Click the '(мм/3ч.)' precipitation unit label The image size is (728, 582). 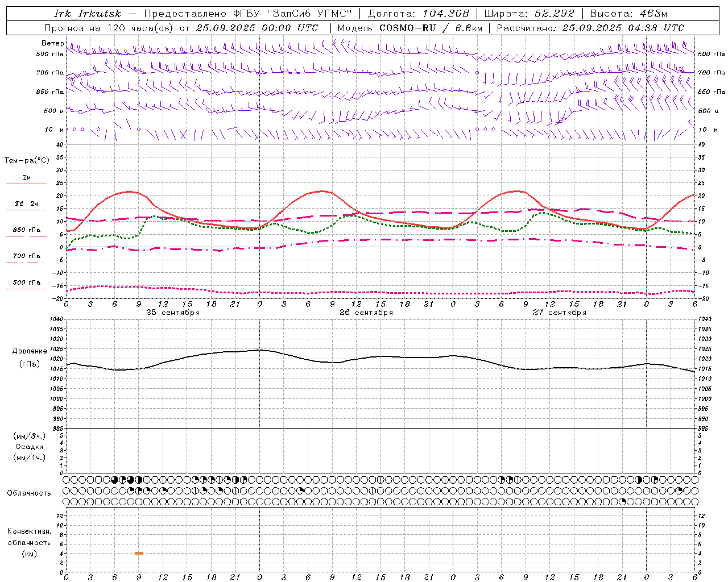(x=30, y=436)
